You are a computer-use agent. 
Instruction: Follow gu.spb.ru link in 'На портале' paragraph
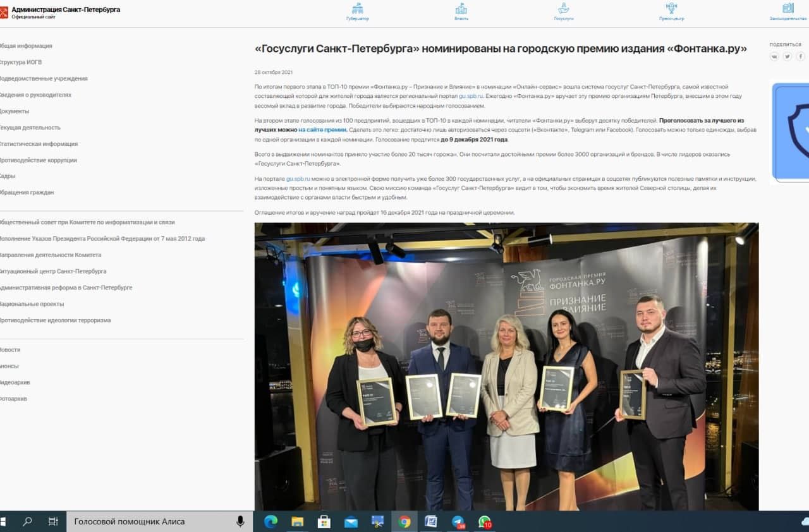coord(298,179)
